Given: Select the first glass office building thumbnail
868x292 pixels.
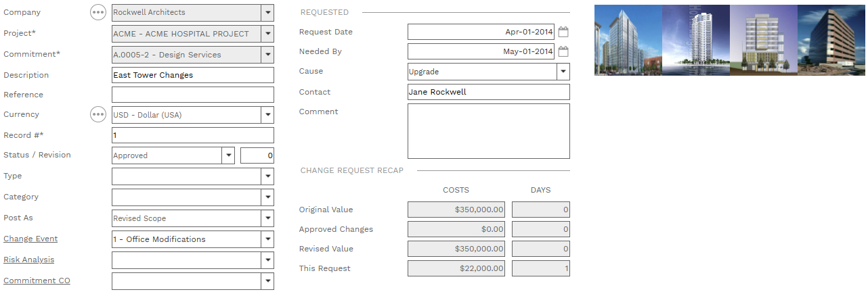Looking at the screenshot, I should pyautogui.click(x=628, y=40).
